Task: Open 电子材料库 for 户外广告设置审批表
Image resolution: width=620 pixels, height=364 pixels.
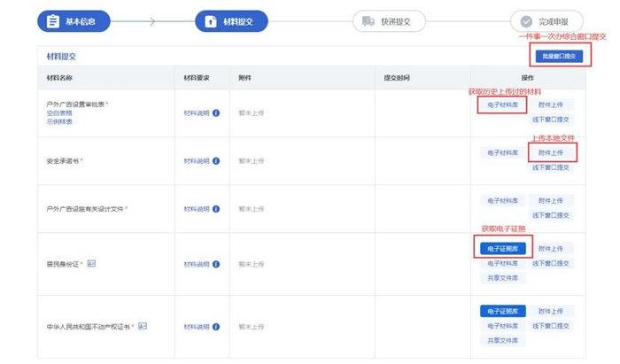Action: tap(501, 105)
